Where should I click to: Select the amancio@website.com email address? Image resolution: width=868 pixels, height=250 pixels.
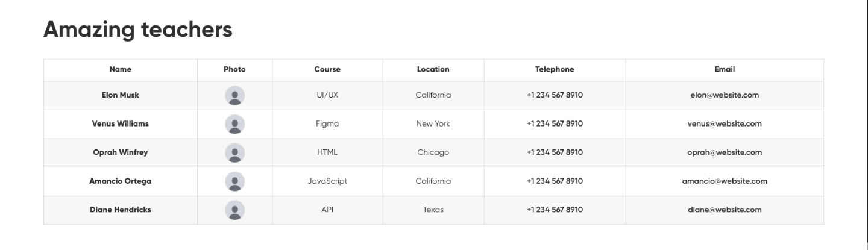click(x=725, y=181)
